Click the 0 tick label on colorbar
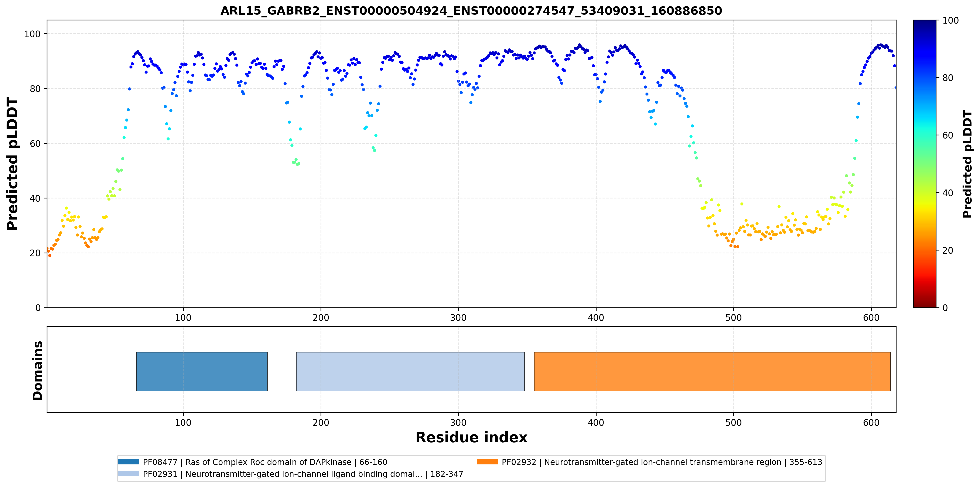 (x=945, y=308)
